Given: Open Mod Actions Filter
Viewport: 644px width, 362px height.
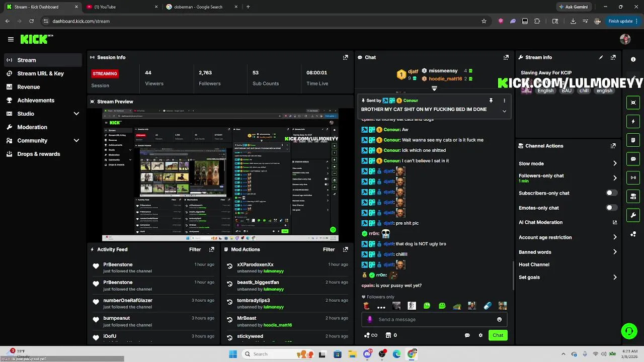Looking at the screenshot, I should click(x=329, y=249).
